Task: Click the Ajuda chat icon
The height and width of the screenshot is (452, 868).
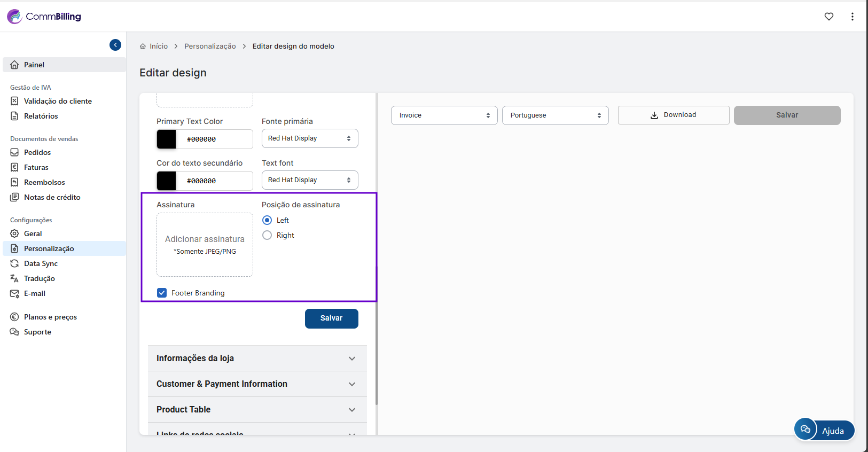Action: pos(805,429)
